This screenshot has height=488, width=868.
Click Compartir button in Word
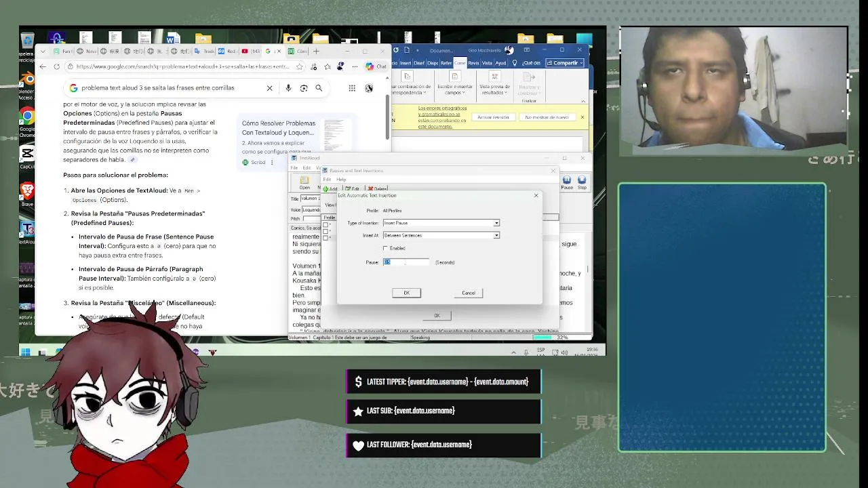click(x=566, y=63)
